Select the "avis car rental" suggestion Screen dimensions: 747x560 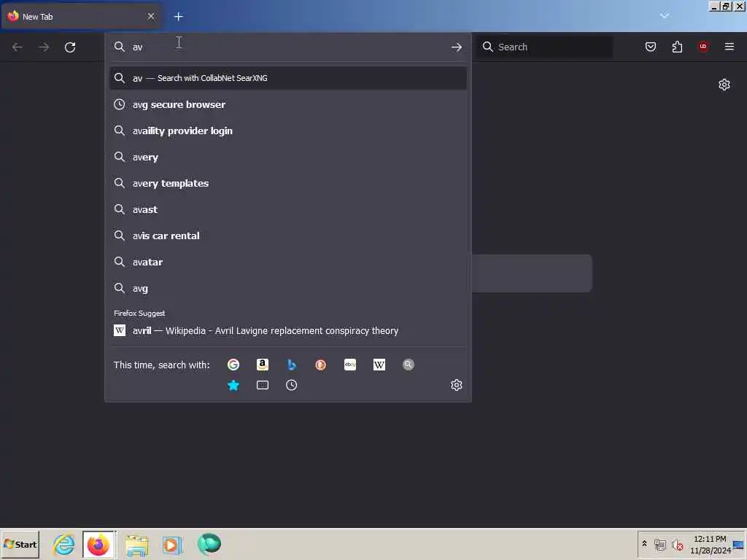pos(287,236)
